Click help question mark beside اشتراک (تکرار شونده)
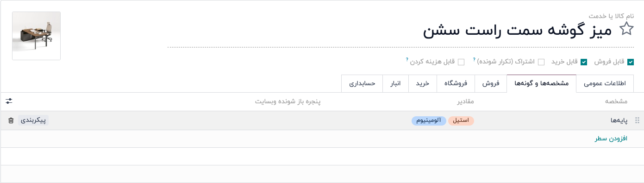 [474, 59]
